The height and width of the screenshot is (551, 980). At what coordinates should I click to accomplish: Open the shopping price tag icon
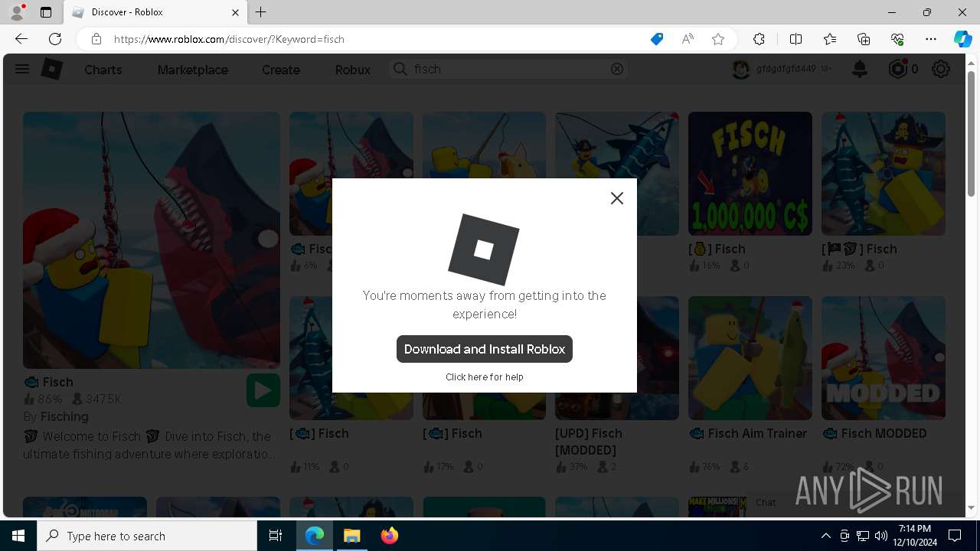click(x=657, y=39)
